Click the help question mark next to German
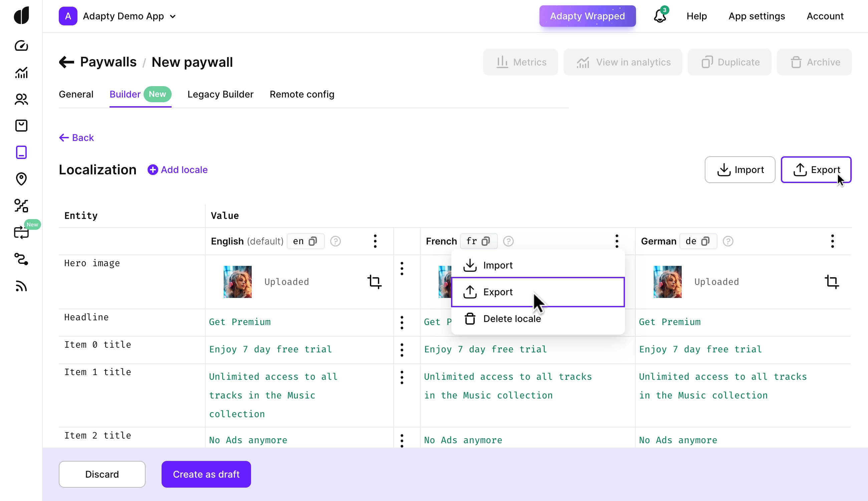 click(728, 241)
